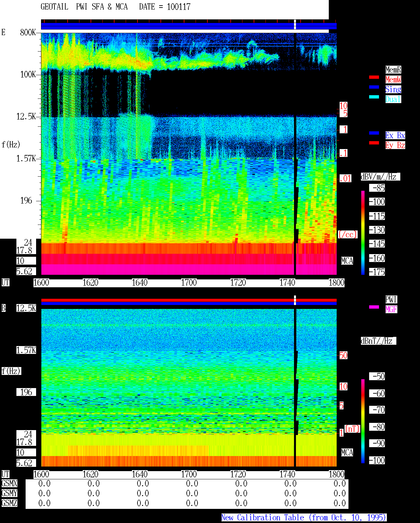Screen dimensions: 420x523
Task: Click the electric field (E) spectrogram plot
Action: tap(189, 154)
